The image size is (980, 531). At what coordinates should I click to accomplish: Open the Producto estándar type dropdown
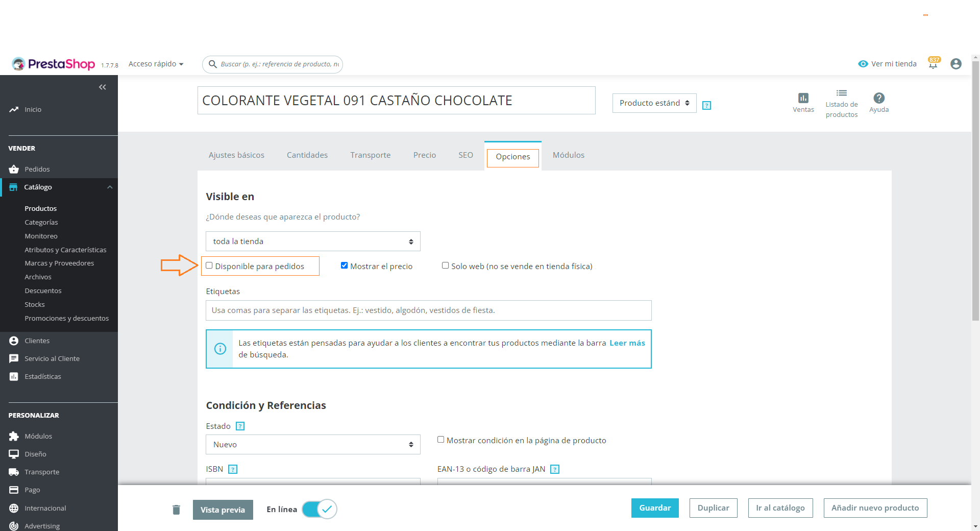(x=654, y=103)
